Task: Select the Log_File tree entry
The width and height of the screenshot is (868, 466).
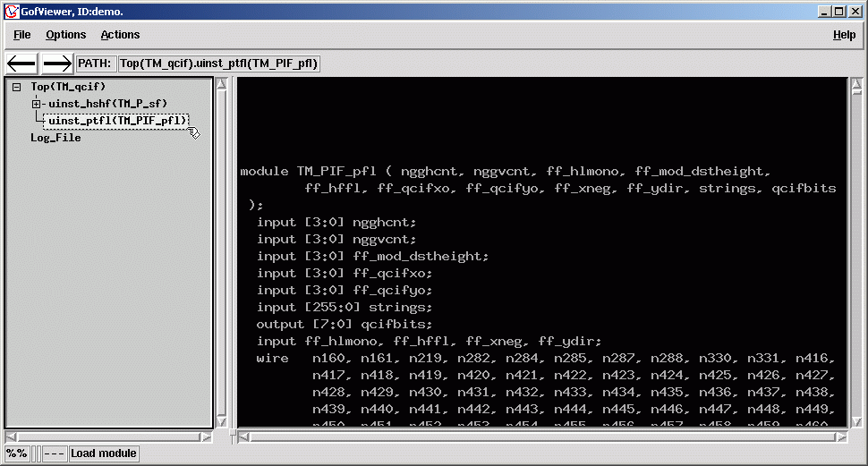Action: 55,138
